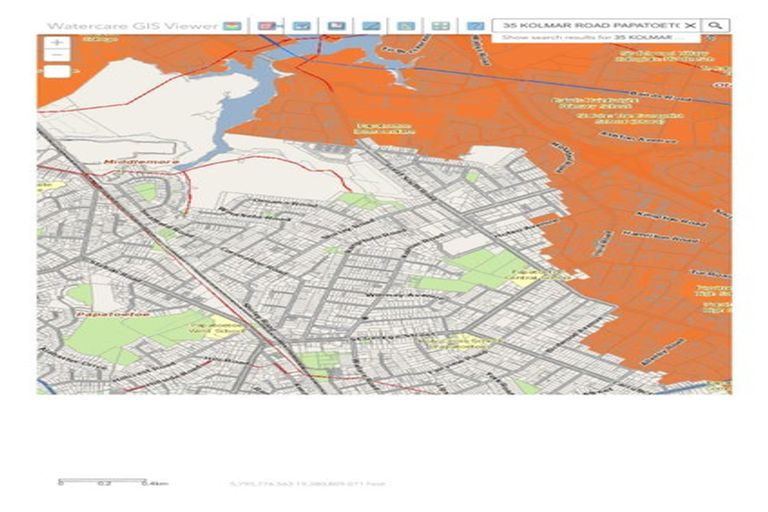Screen dimensions: 768x512
Task: Click the second toolbar icon with red symbol
Action: pyautogui.click(x=266, y=24)
